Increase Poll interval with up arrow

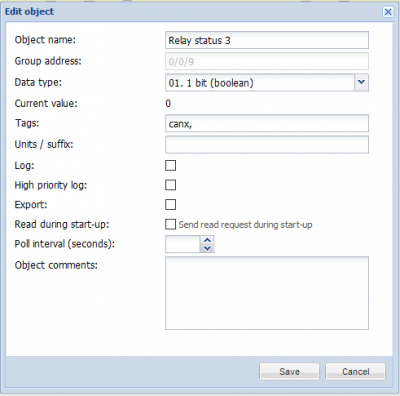(x=207, y=240)
